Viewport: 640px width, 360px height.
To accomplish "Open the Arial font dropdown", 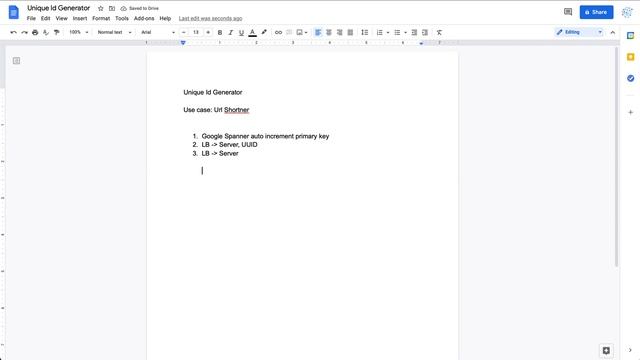I will (158, 32).
